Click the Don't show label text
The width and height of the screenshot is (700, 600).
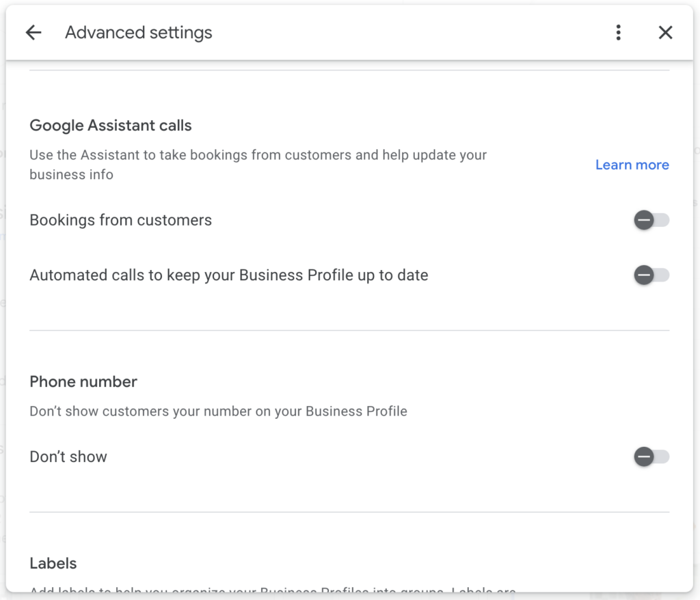point(68,456)
